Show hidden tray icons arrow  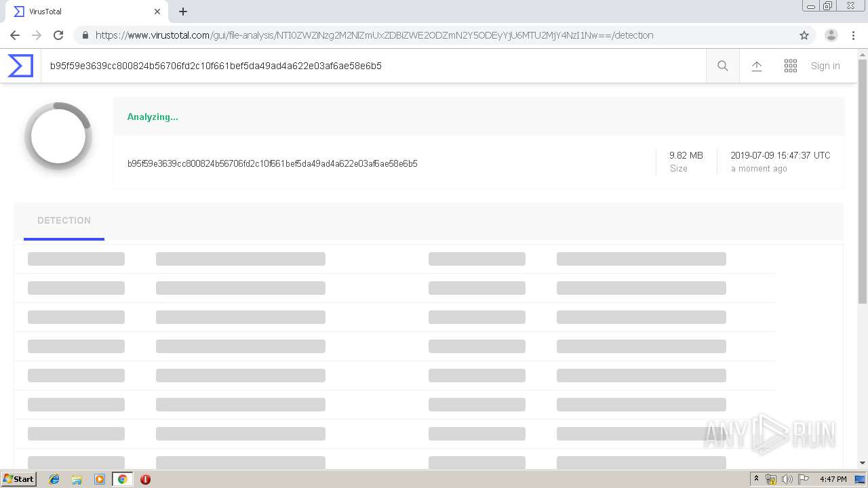(756, 479)
